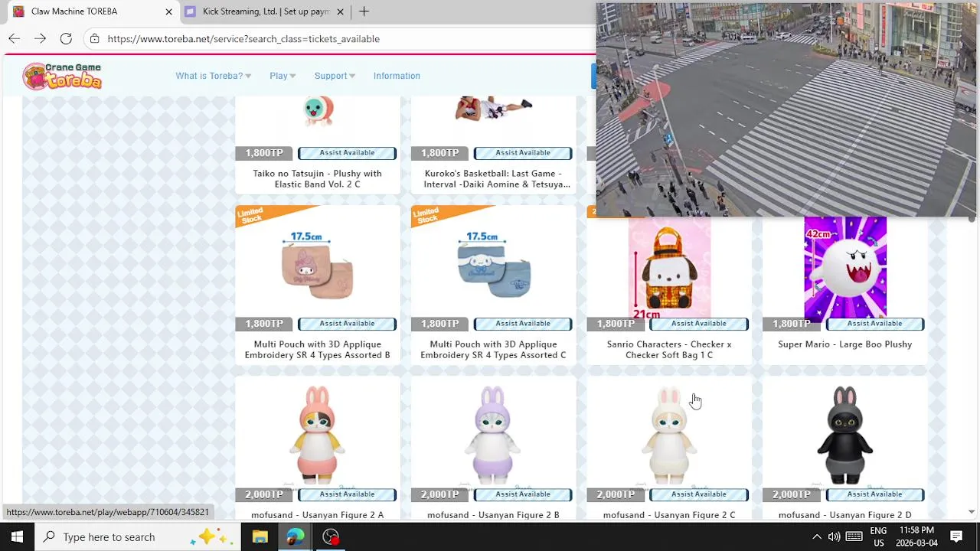Click the site info icon in the address bar
Image resolution: width=980 pixels, height=551 pixels.
point(94,38)
